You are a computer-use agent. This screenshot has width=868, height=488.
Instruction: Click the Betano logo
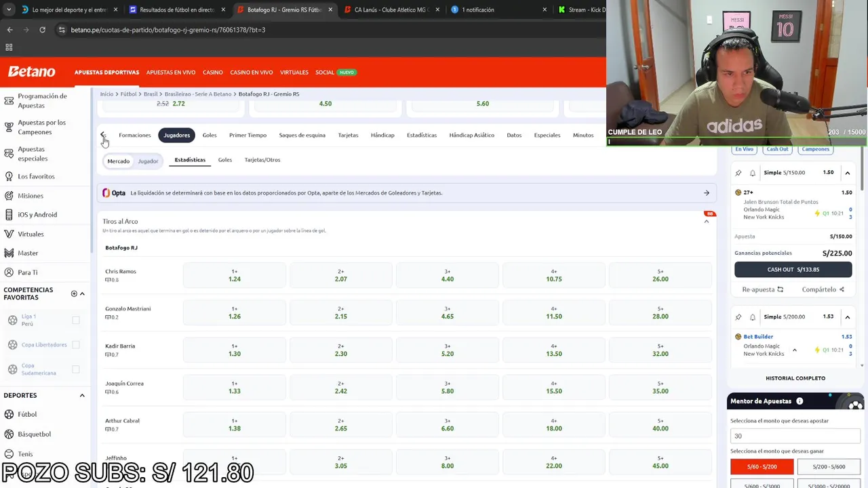tap(31, 72)
